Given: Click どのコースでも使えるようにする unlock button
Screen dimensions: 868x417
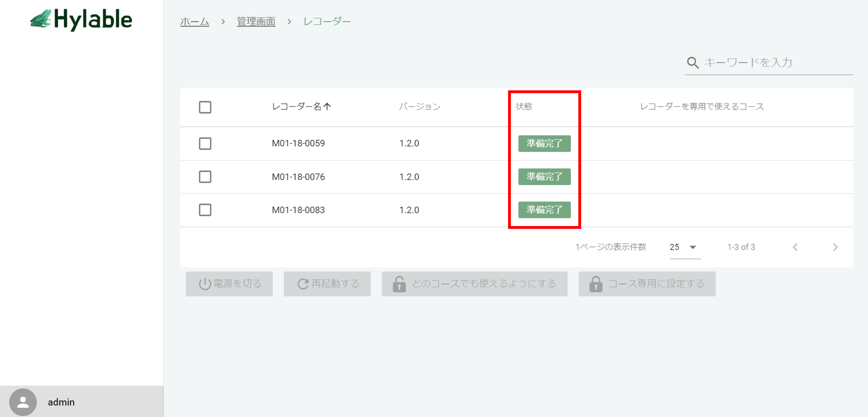Looking at the screenshot, I should [x=474, y=284].
